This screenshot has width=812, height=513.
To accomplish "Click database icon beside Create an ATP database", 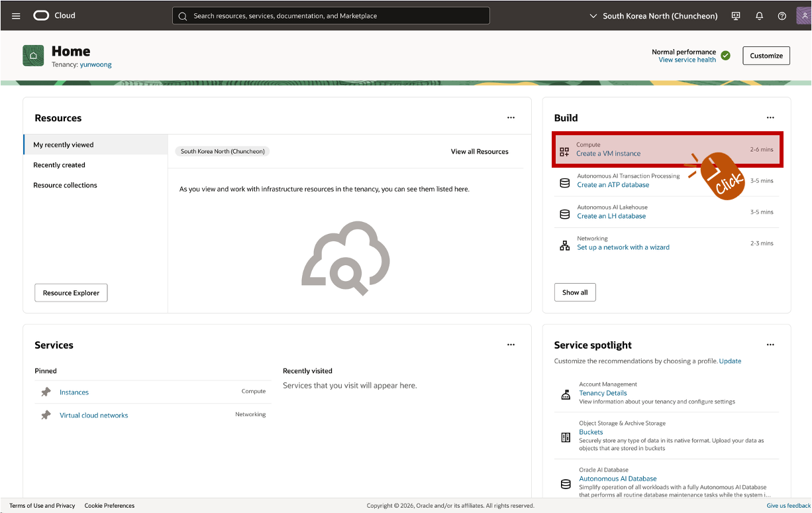I will click(x=565, y=183).
